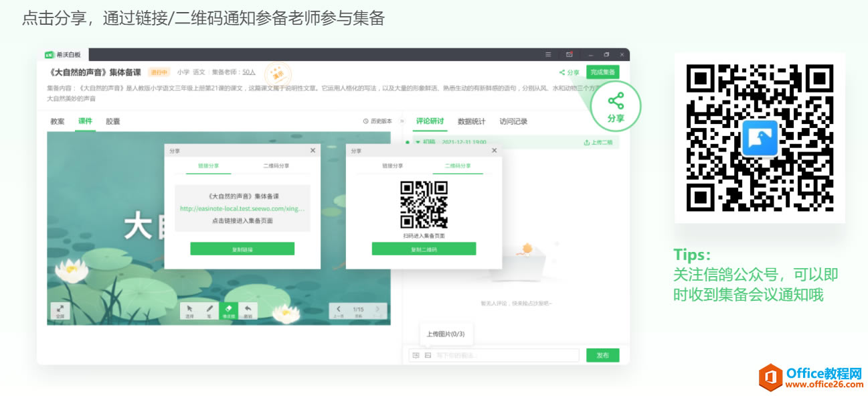This screenshot has height=396, width=868.
Task: Select the 课件 tab
Action: click(x=85, y=121)
